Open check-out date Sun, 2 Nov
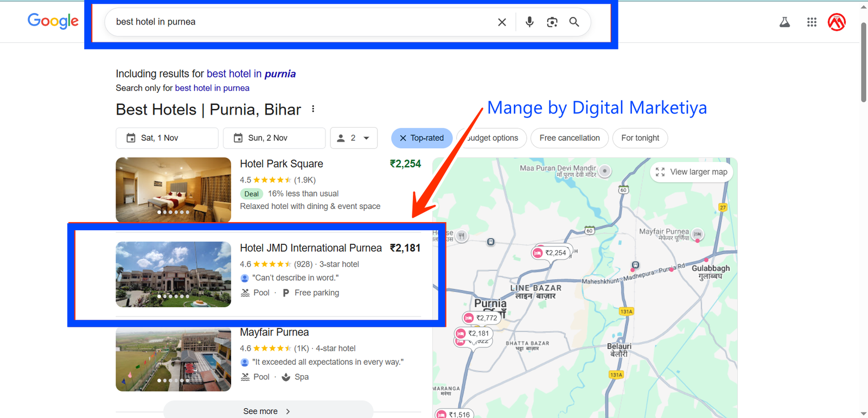This screenshot has width=868, height=418. [x=274, y=138]
